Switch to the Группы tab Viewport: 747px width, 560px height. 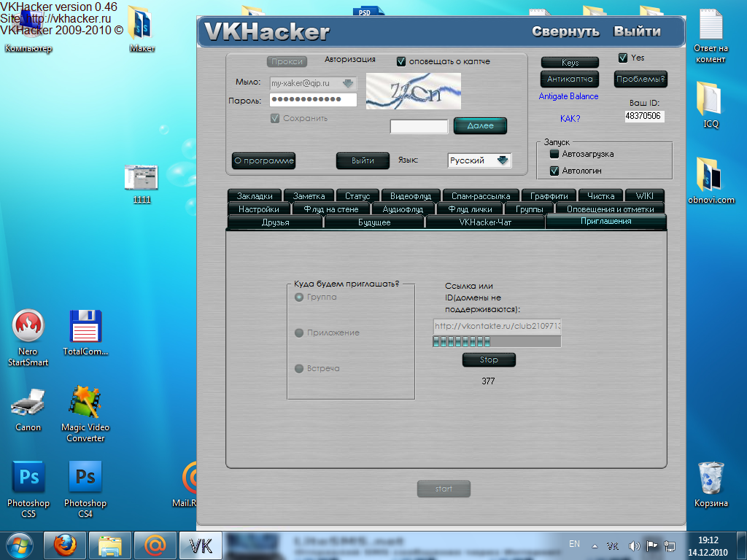pos(530,209)
